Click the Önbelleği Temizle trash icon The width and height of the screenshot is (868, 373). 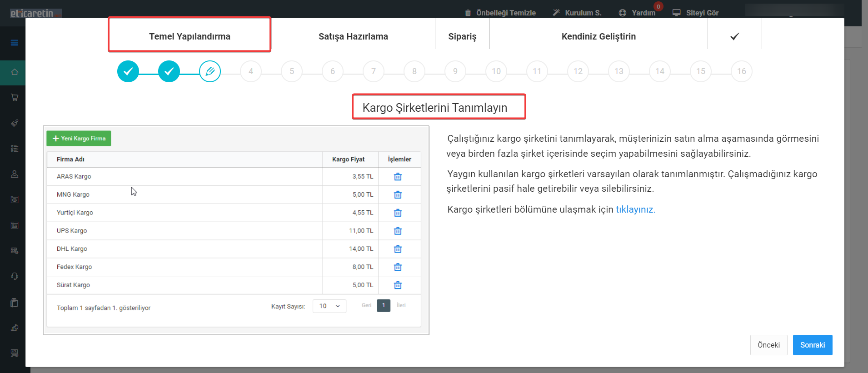(x=468, y=13)
